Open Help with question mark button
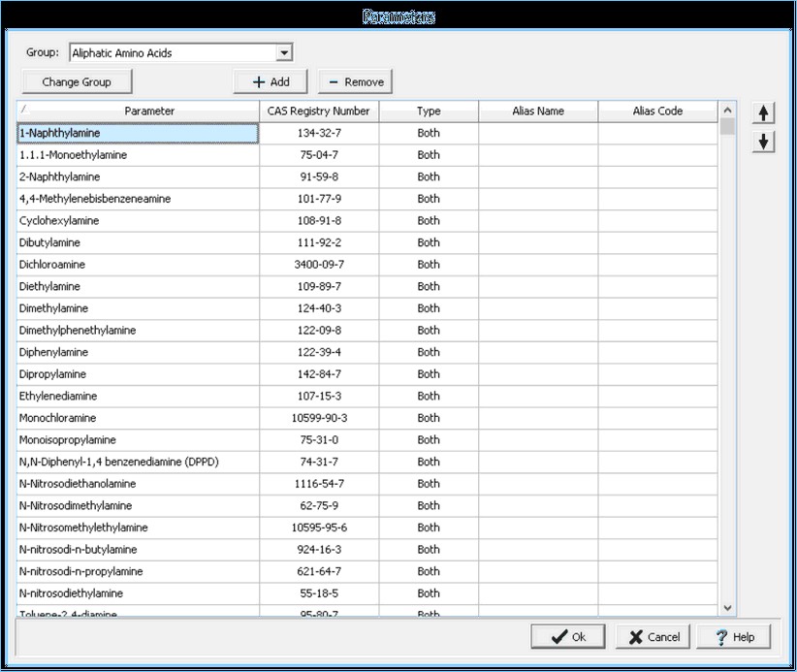The image size is (797, 672). pos(734,637)
